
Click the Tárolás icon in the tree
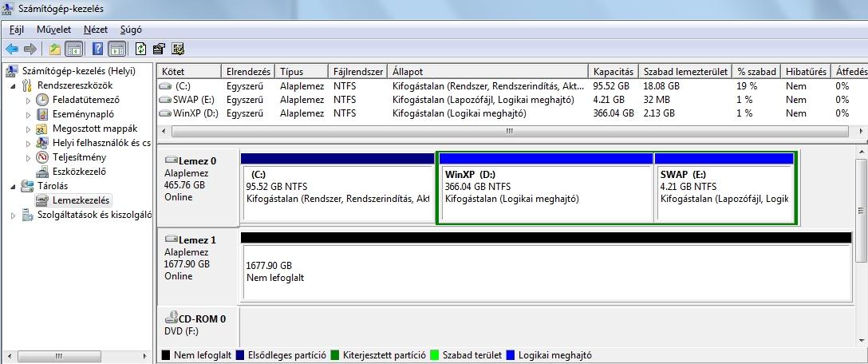(x=27, y=186)
